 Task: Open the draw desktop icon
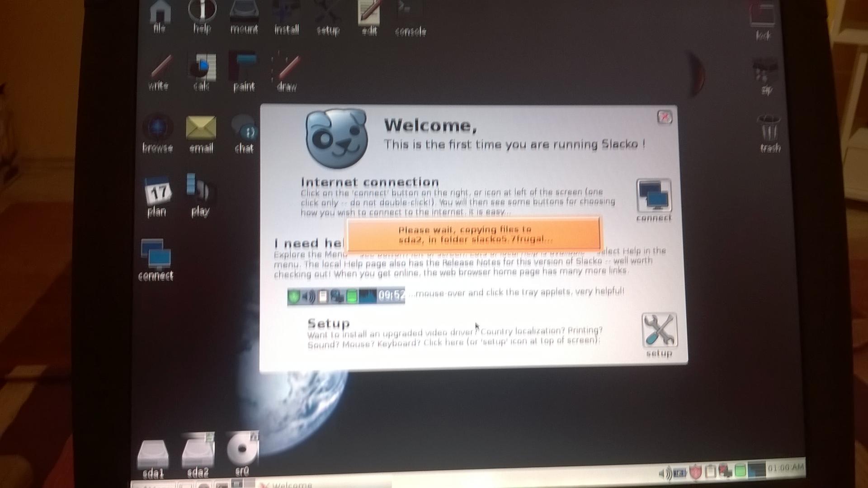click(287, 74)
